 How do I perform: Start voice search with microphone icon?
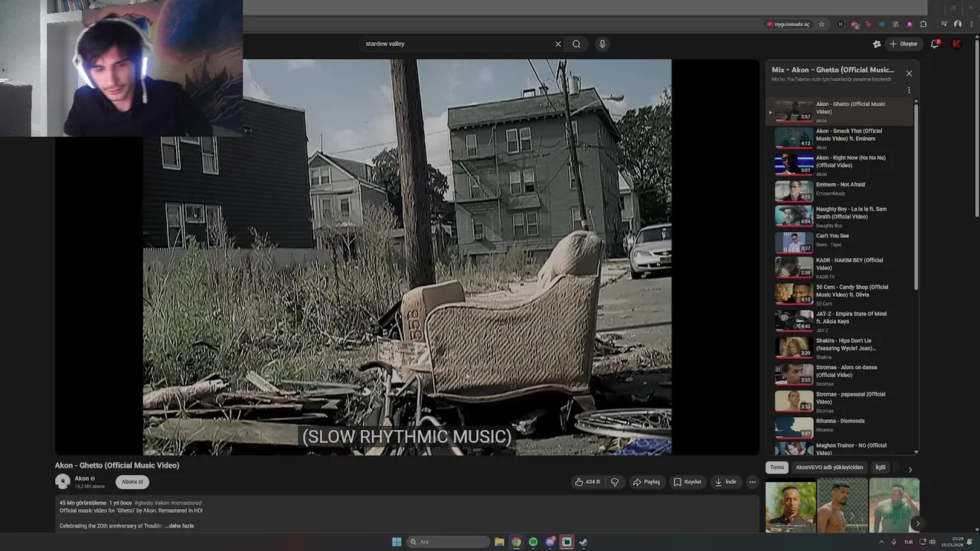603,44
